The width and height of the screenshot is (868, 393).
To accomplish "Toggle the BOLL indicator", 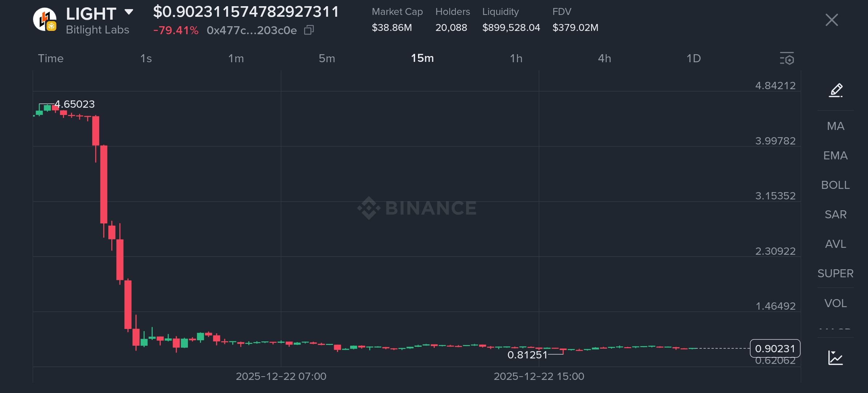I will pyautogui.click(x=836, y=185).
